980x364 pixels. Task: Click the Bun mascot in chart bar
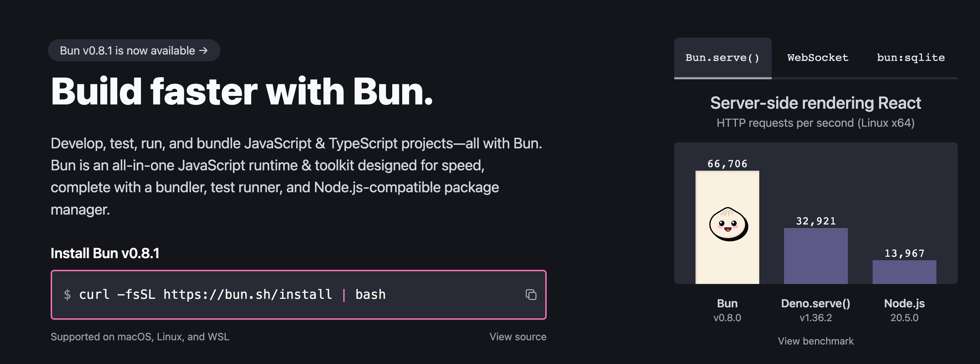(x=728, y=224)
